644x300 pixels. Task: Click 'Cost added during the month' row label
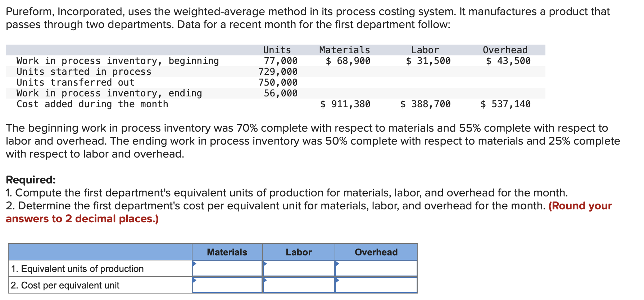point(92,104)
